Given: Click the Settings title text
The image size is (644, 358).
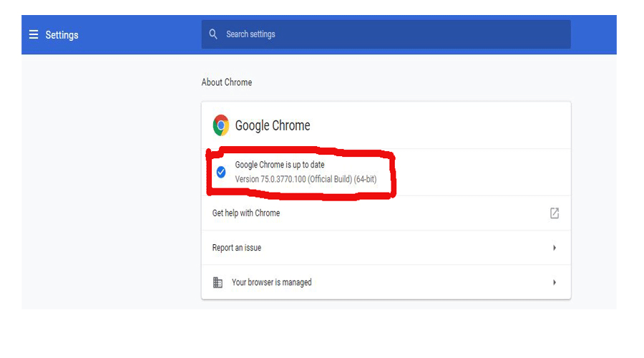Looking at the screenshot, I should tap(62, 35).
